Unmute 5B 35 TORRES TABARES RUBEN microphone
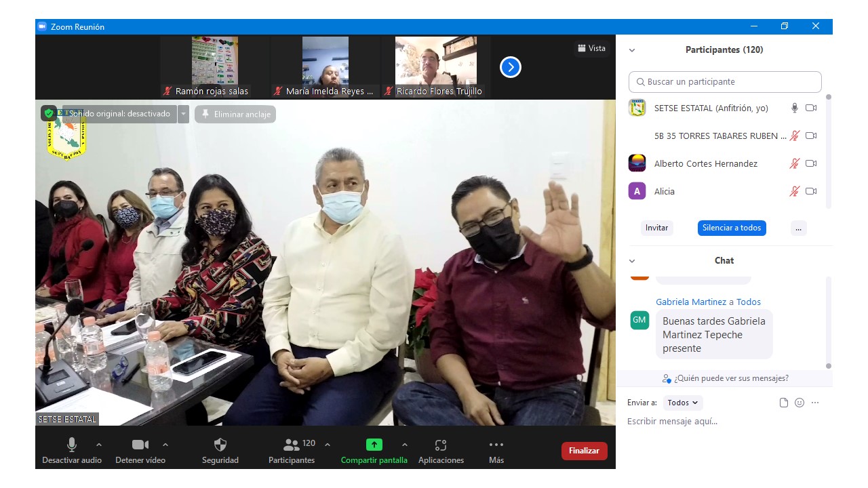 [795, 136]
